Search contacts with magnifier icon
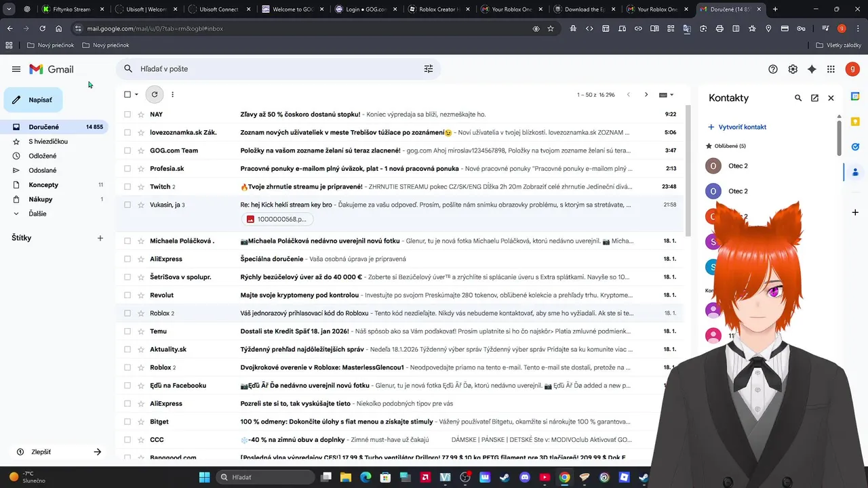 click(798, 98)
